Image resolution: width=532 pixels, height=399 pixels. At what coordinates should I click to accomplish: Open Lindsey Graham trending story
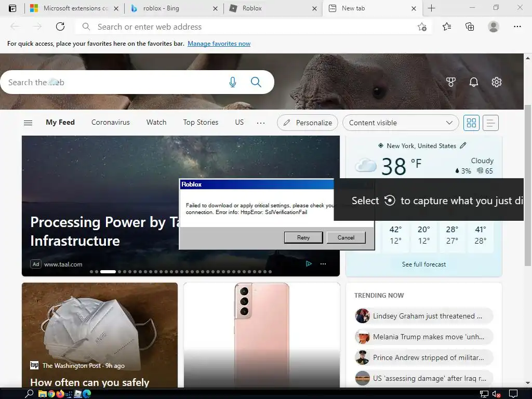point(424,316)
